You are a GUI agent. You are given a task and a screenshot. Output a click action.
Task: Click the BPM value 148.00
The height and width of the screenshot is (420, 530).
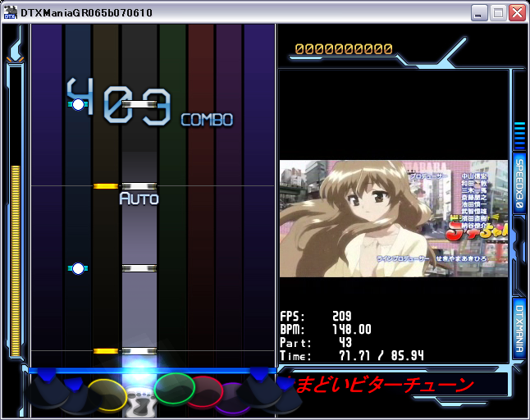coord(351,330)
